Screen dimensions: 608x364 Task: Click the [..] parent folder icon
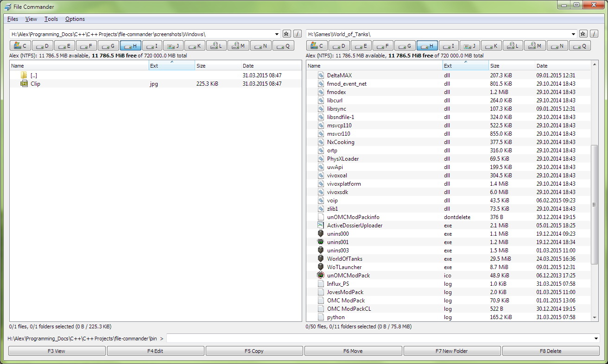coord(24,75)
